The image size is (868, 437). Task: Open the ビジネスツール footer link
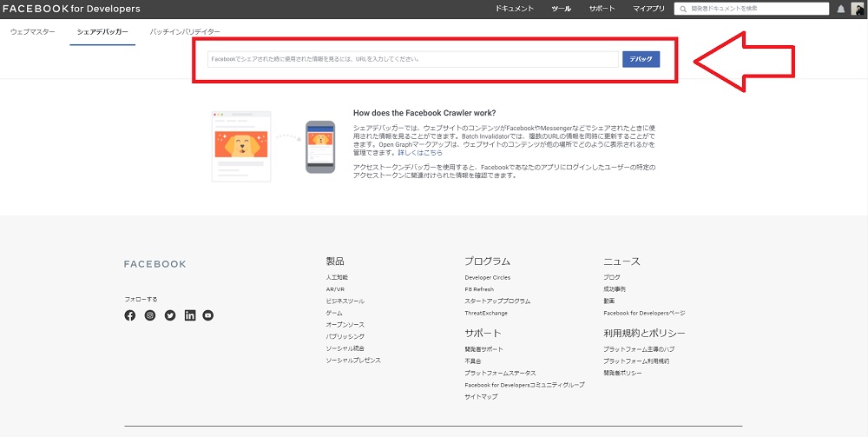[345, 301]
